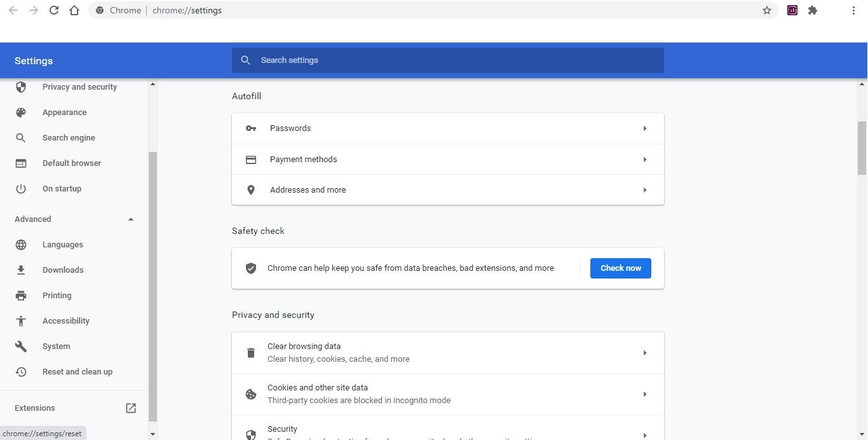The width and height of the screenshot is (868, 440).
Task: Open Payment methods arrow
Action: 644,160
